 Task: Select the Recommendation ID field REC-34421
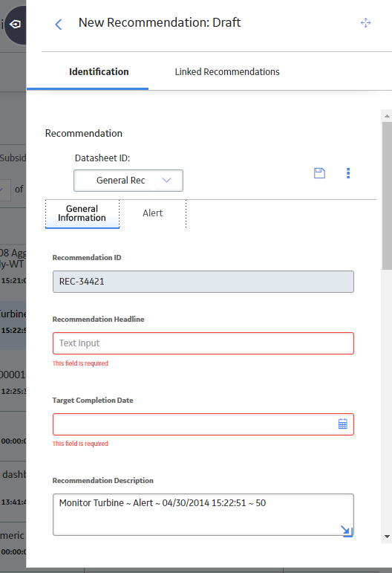(x=203, y=282)
